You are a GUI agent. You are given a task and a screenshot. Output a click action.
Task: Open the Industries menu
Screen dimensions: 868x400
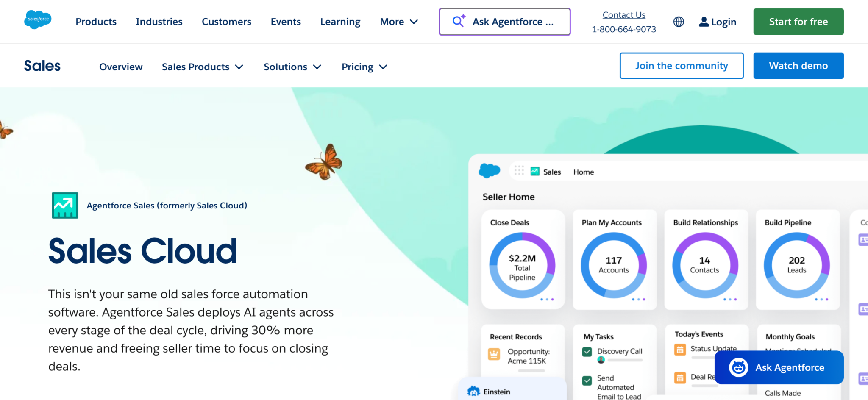pyautogui.click(x=159, y=22)
